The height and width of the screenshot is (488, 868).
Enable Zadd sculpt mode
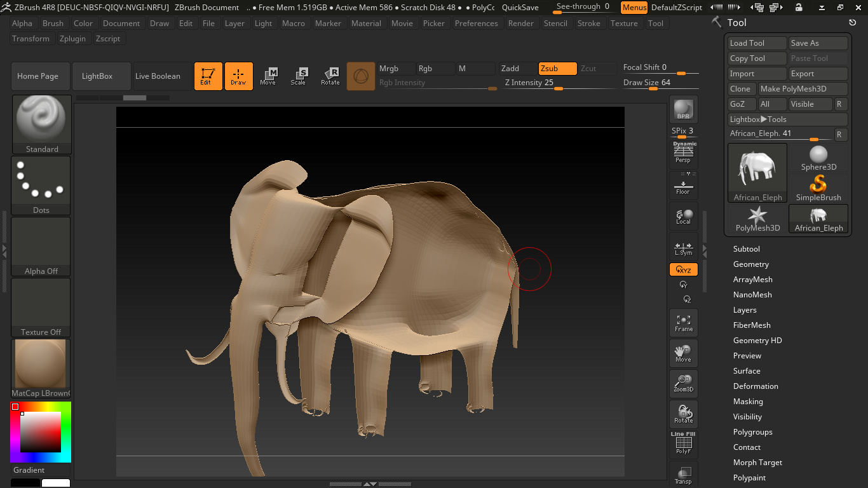(518, 69)
